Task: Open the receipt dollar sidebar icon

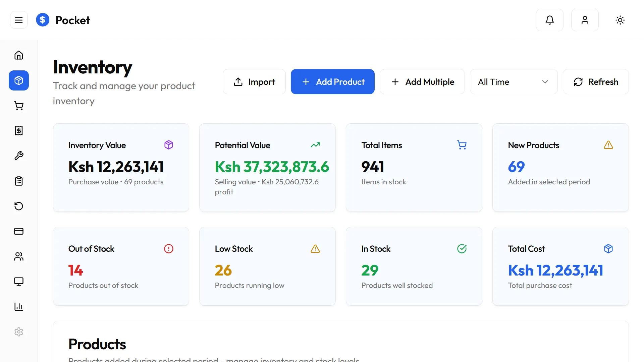Action: 19,131
